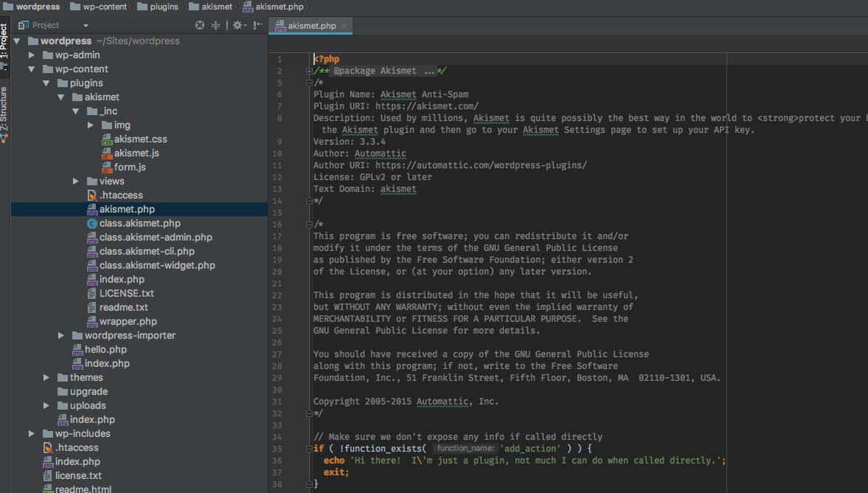Viewport: 868px width, 493px height.
Task: Expand folded @package Akismet doc comment
Action: pyautogui.click(x=309, y=71)
